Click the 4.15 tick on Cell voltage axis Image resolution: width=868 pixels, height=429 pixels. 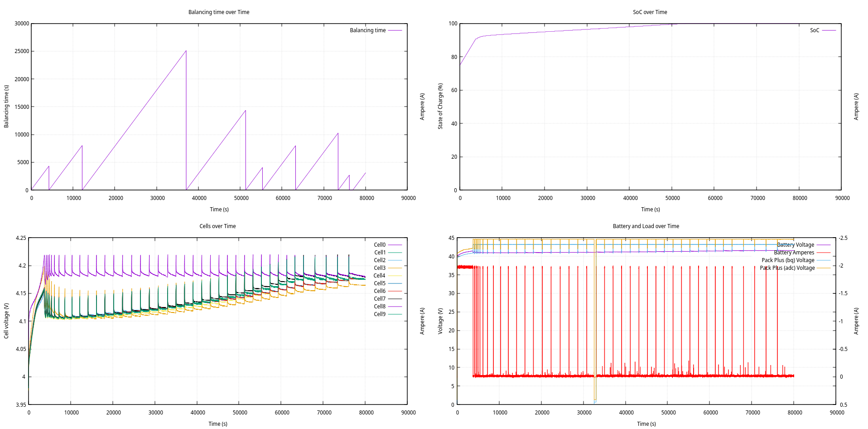21,293
